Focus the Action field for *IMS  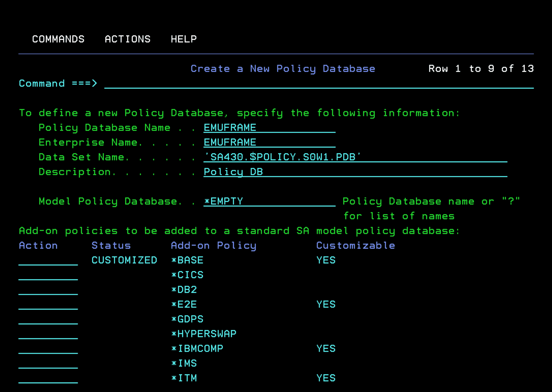click(x=48, y=364)
